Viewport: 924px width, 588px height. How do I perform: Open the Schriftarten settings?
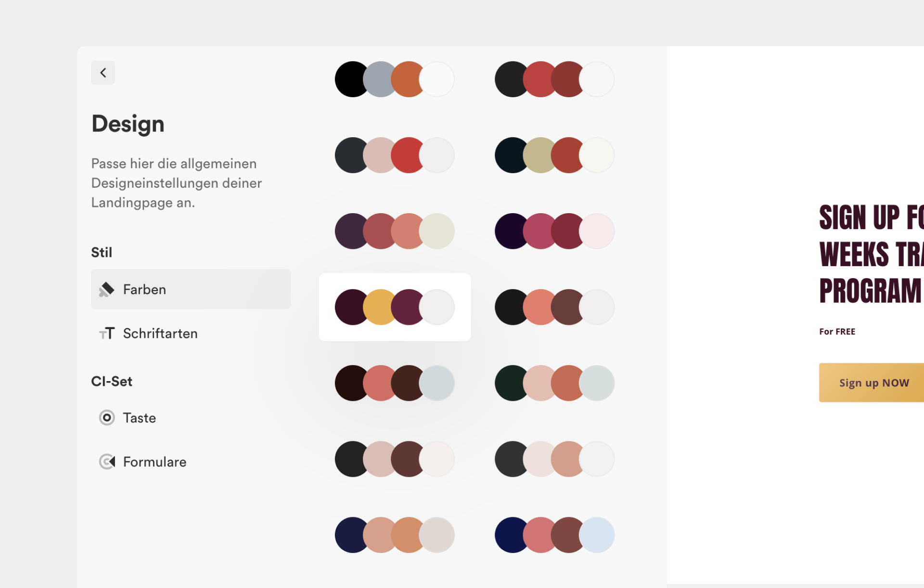pyautogui.click(x=161, y=333)
